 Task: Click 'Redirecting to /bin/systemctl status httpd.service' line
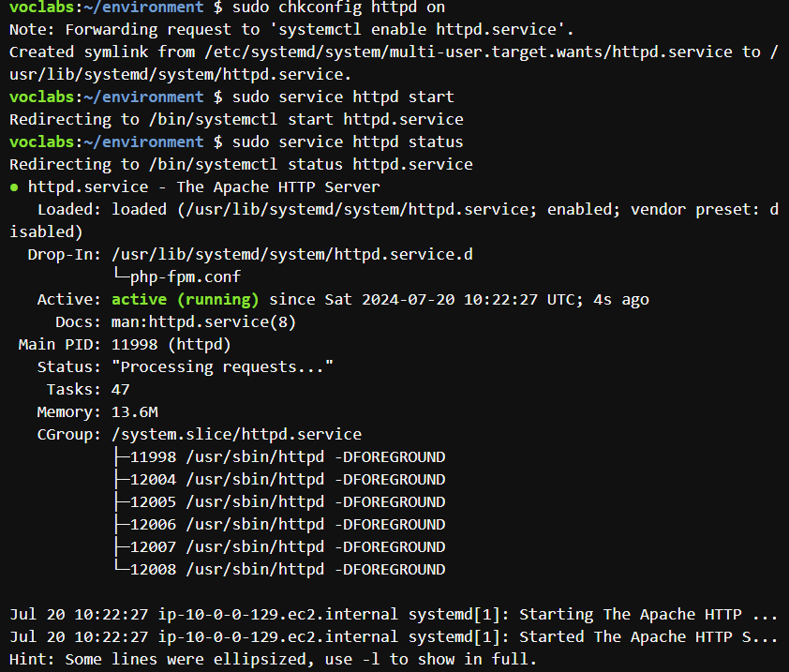(x=241, y=165)
